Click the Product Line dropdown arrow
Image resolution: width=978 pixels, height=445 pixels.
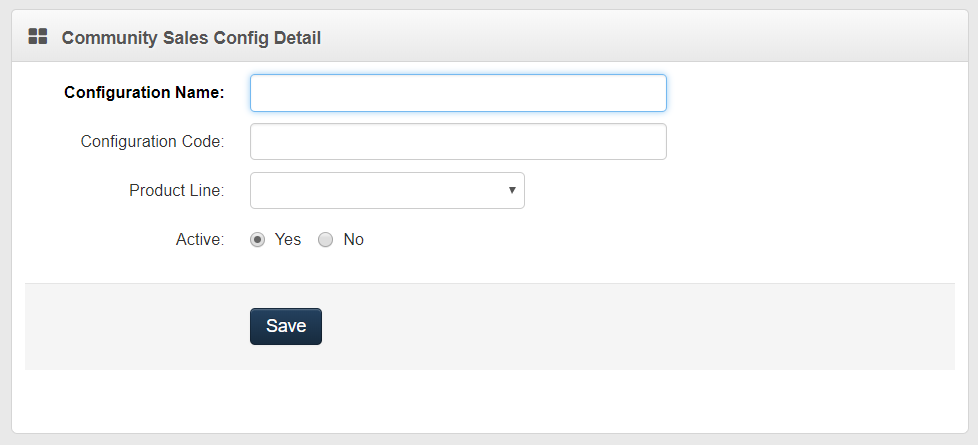[x=512, y=190]
